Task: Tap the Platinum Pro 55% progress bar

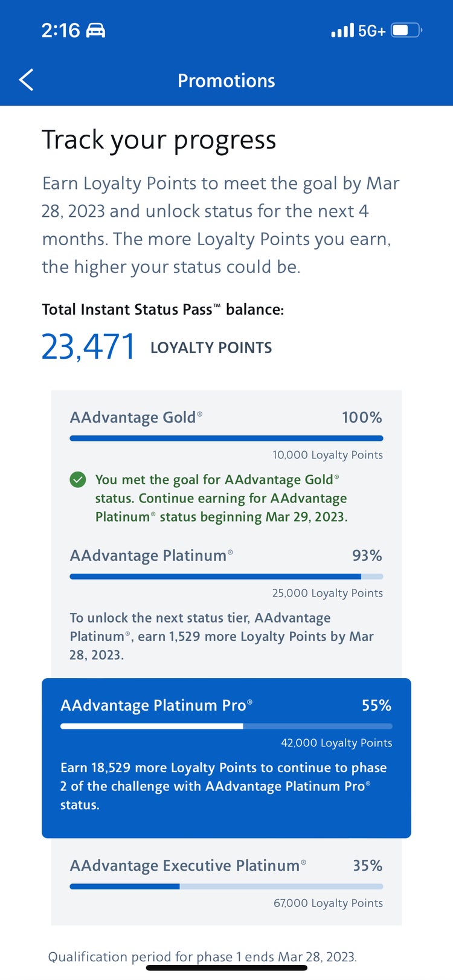Action: [x=226, y=726]
